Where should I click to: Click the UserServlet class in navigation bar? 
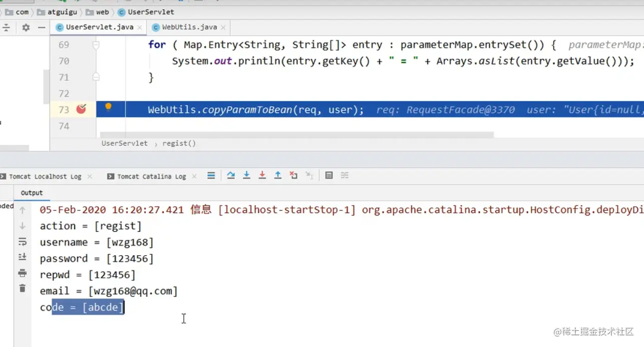(146, 12)
